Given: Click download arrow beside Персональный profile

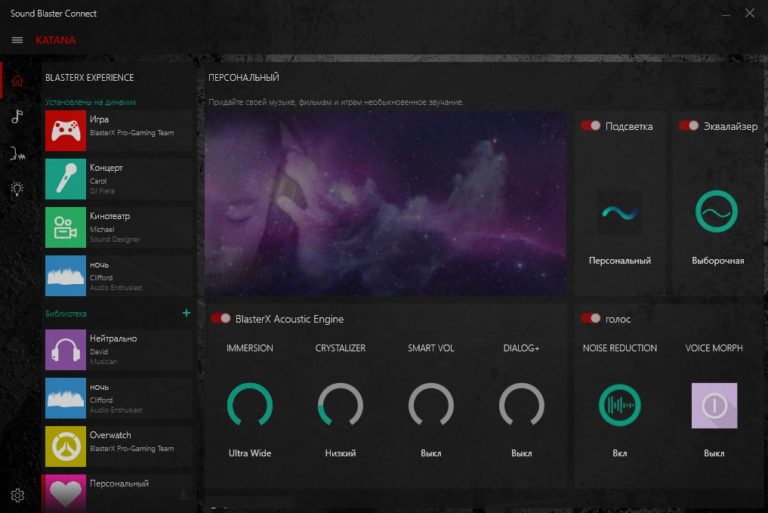Looking at the screenshot, I should pyautogui.click(x=184, y=495).
